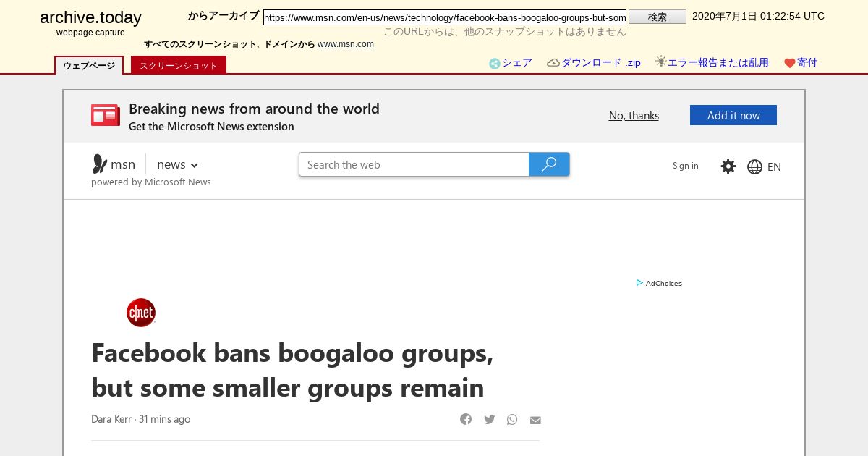
Task: Click Breaking news from around the world
Action: 254,109
